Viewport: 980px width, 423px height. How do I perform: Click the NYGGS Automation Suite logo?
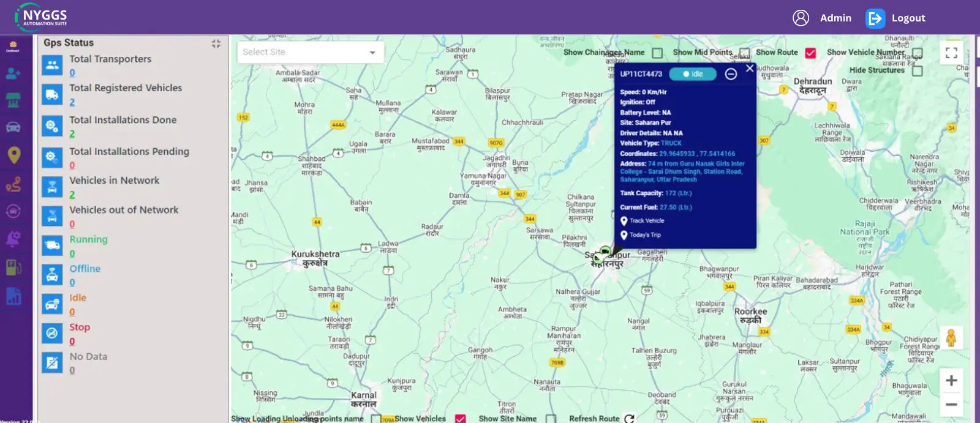tap(41, 17)
